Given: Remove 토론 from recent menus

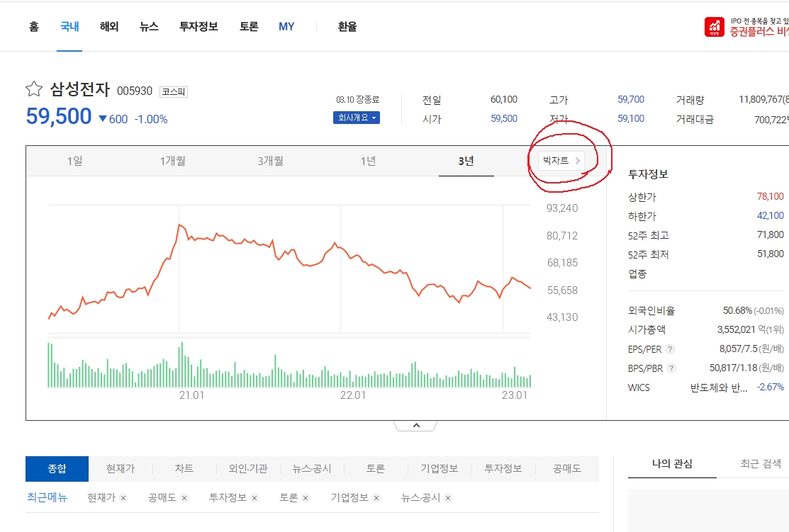Looking at the screenshot, I should click(306, 498).
